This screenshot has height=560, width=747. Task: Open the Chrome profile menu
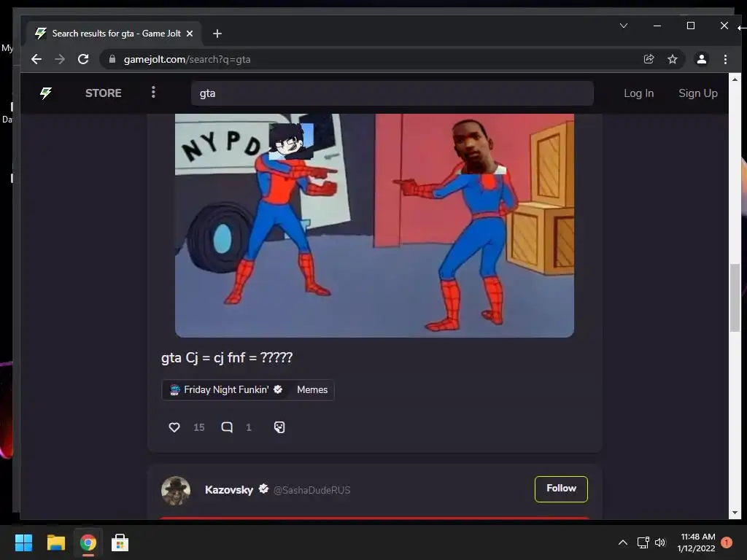(701, 59)
